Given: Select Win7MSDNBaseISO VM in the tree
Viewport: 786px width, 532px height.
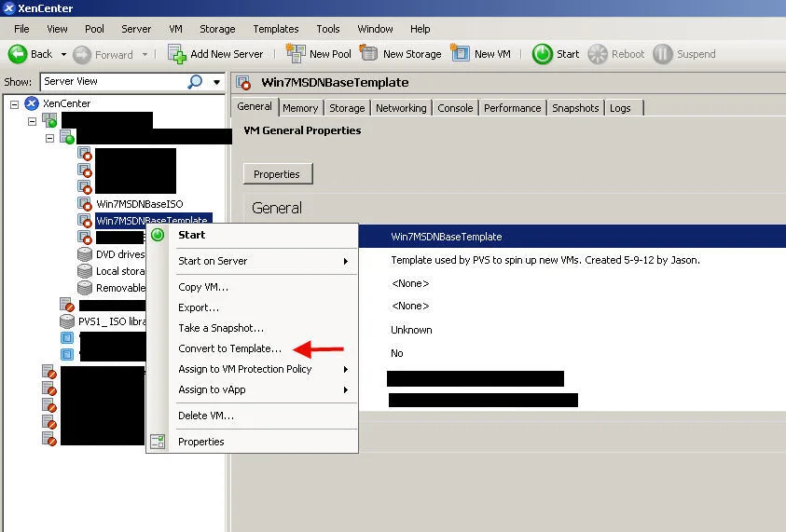Looking at the screenshot, I should (x=139, y=204).
